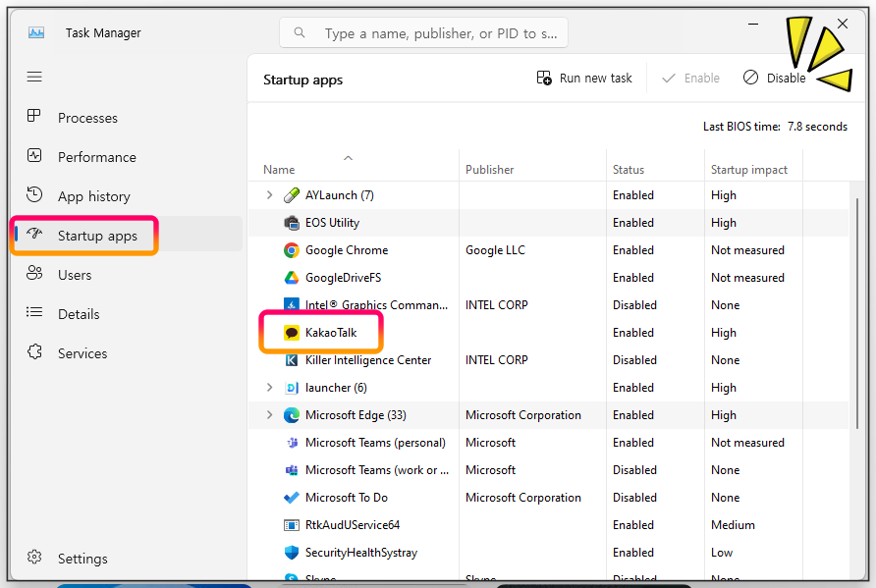Image resolution: width=876 pixels, height=588 pixels.
Task: Sort by the Status column header
Action: click(x=628, y=170)
